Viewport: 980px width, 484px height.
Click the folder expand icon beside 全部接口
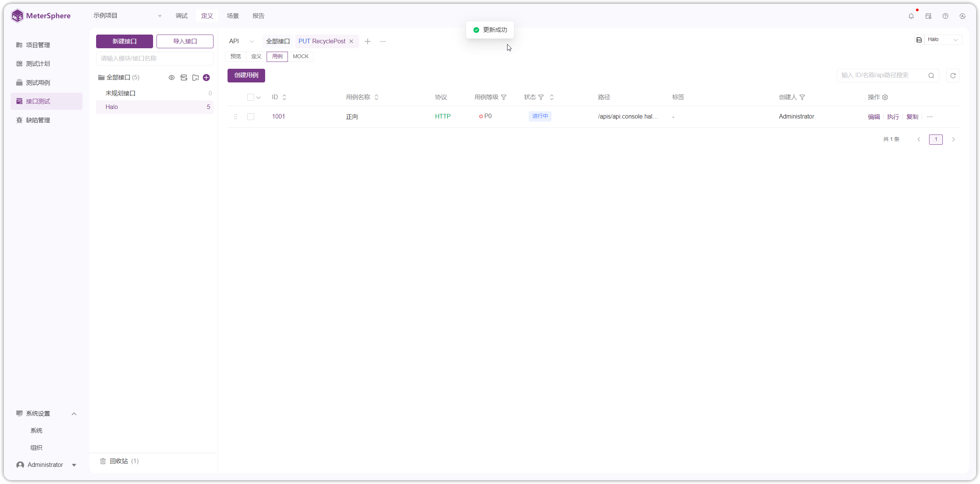pyautogui.click(x=196, y=78)
